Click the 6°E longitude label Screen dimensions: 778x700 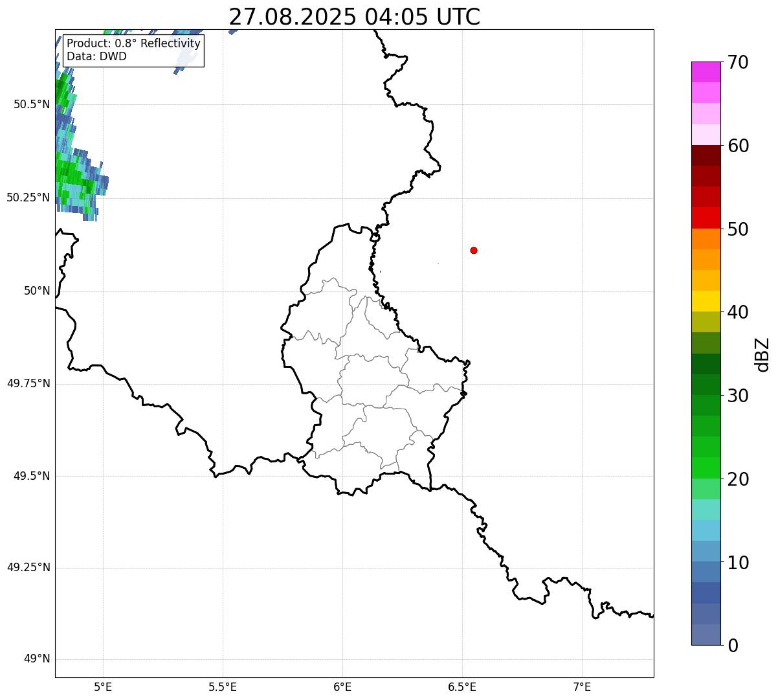pos(342,687)
